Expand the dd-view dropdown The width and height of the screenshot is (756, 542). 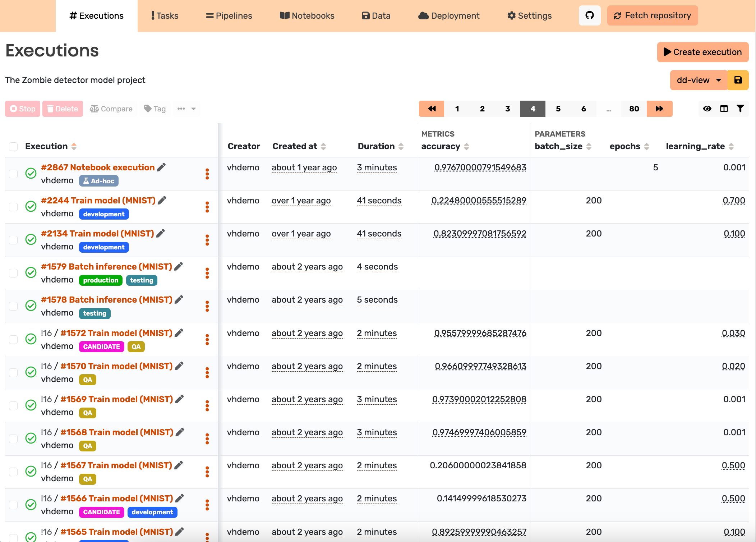699,80
